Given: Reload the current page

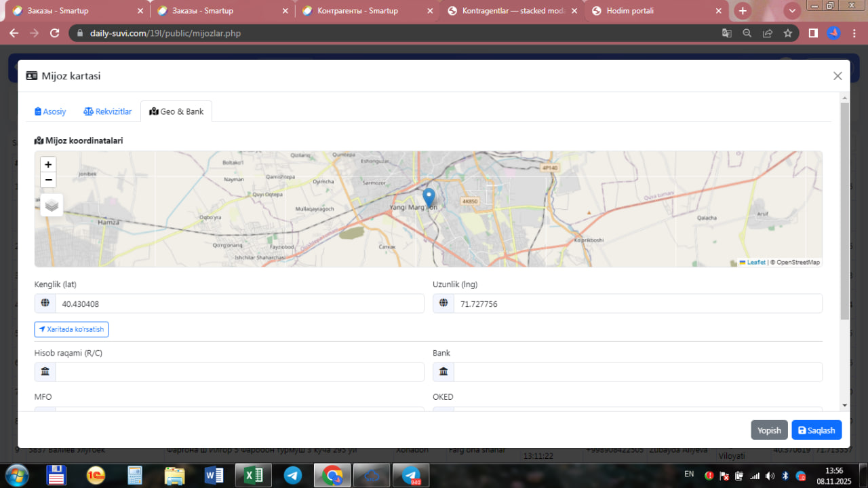Looking at the screenshot, I should (x=55, y=33).
